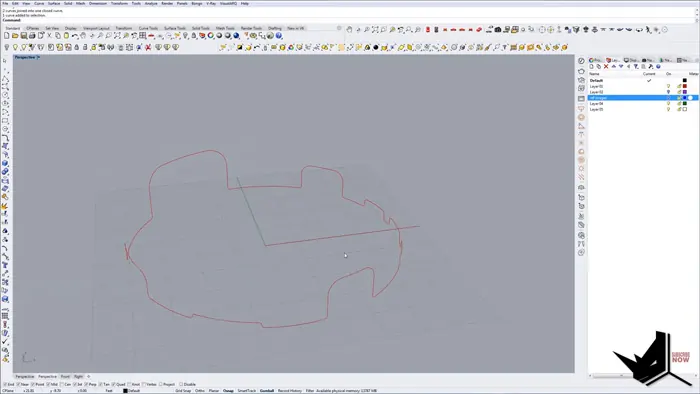This screenshot has width=700, height=394.
Task: Create a new file with the New icon
Action: click(7, 36)
